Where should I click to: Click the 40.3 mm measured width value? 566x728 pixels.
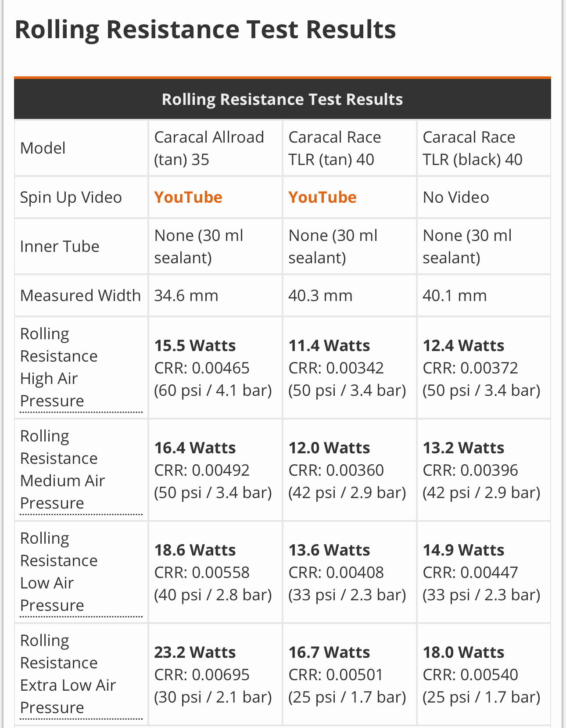(320, 296)
